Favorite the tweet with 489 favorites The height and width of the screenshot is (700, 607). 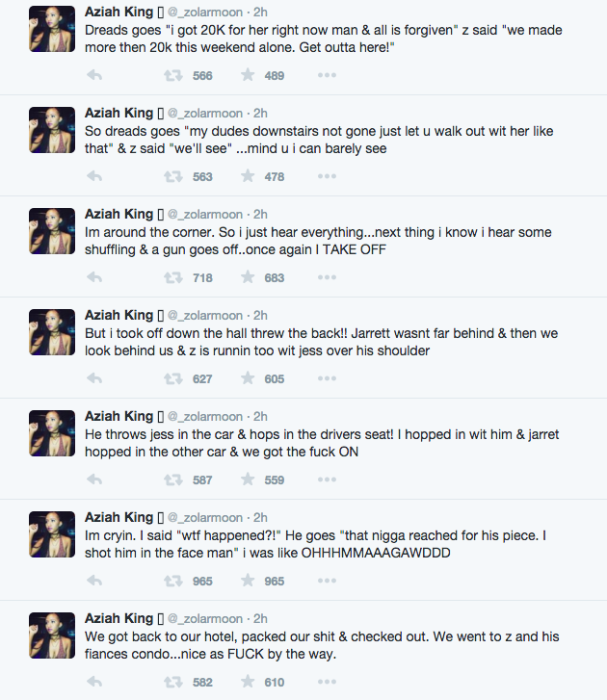[x=248, y=75]
